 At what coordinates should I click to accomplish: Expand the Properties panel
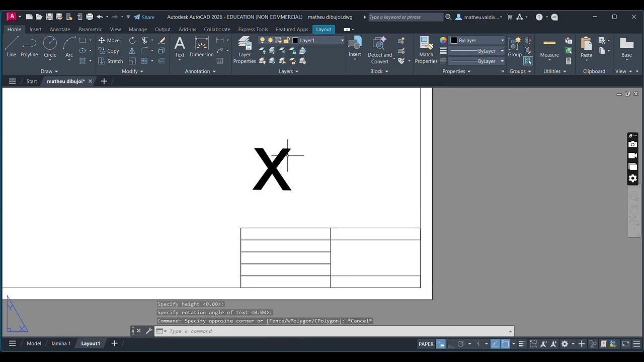(x=456, y=71)
